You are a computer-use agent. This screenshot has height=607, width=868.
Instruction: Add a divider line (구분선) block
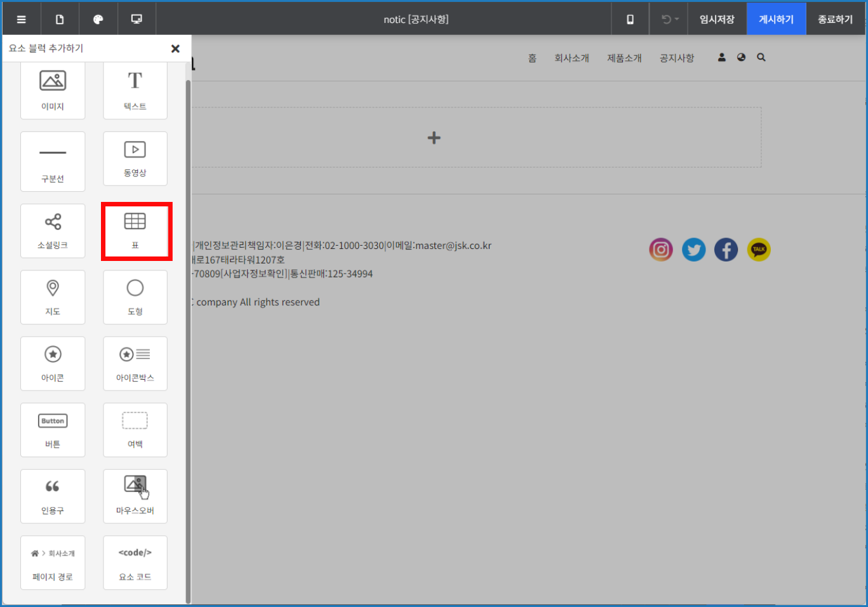tap(53, 161)
